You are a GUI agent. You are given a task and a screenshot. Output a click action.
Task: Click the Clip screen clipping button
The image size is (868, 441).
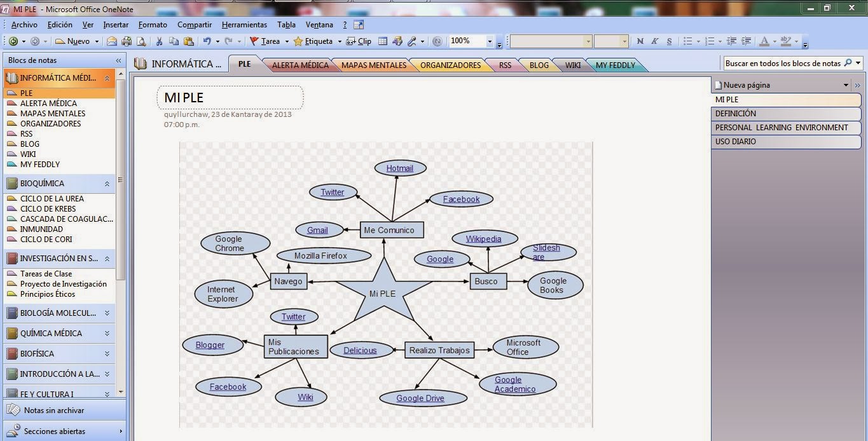click(359, 41)
